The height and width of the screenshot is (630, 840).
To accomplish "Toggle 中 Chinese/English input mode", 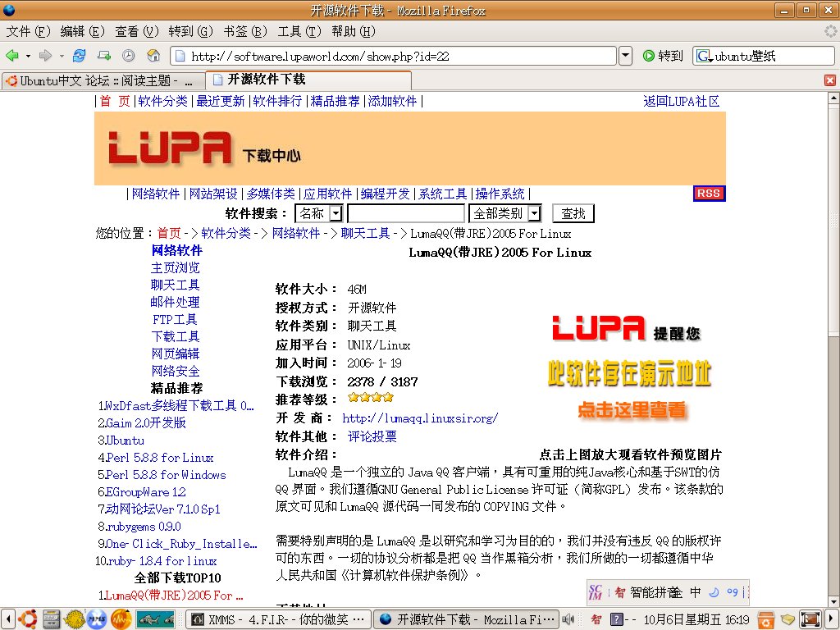I will 695,592.
